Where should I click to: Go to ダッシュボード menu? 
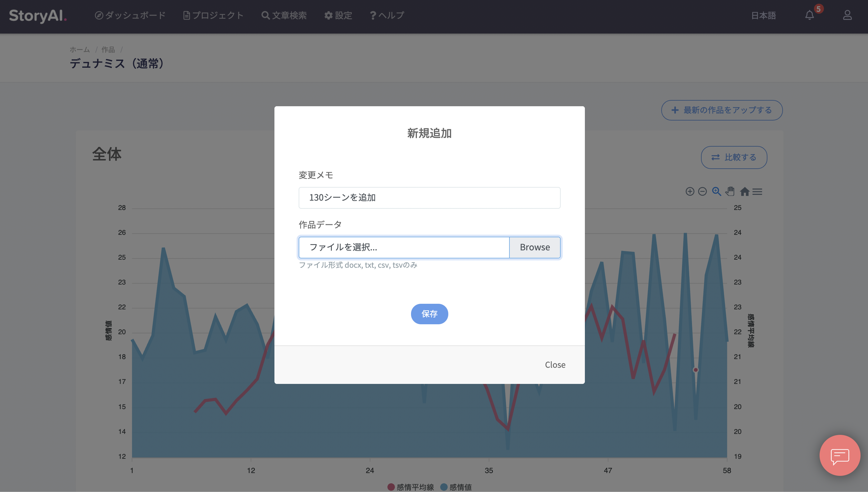pyautogui.click(x=130, y=16)
